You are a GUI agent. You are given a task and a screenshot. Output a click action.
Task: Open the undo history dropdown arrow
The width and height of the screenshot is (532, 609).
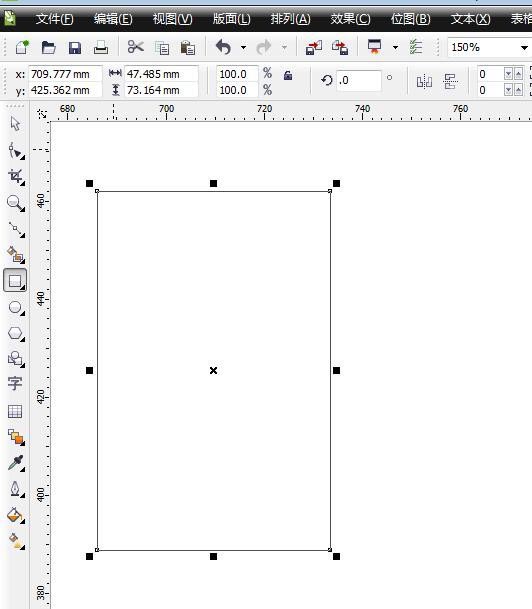pyautogui.click(x=243, y=47)
